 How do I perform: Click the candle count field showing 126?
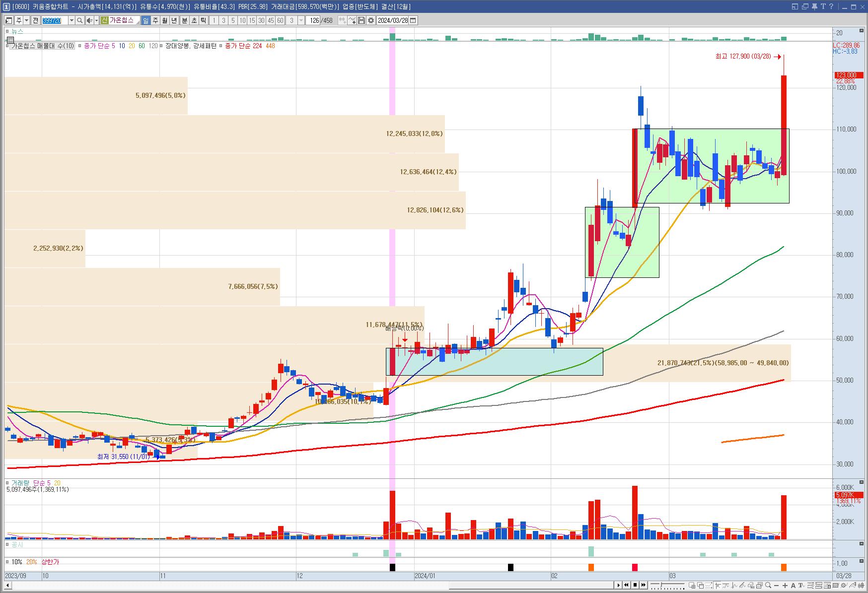(313, 20)
